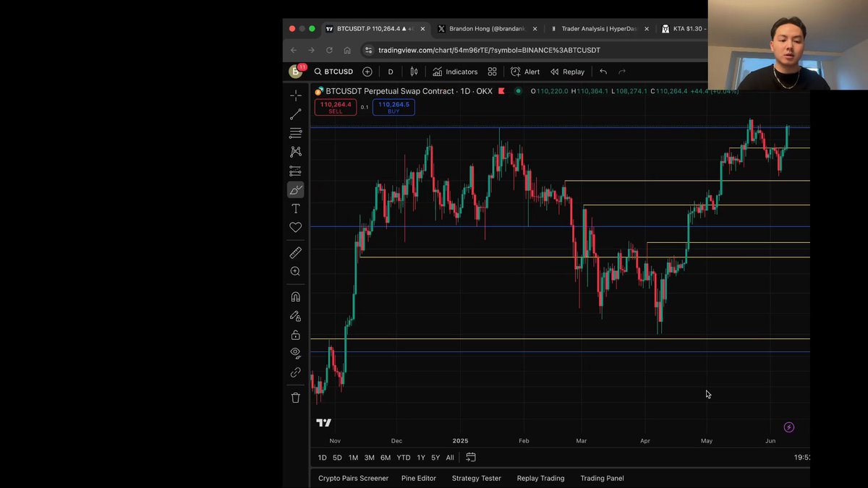Screen dimensions: 868x488
Task: Click the green market status dot
Action: [518, 91]
